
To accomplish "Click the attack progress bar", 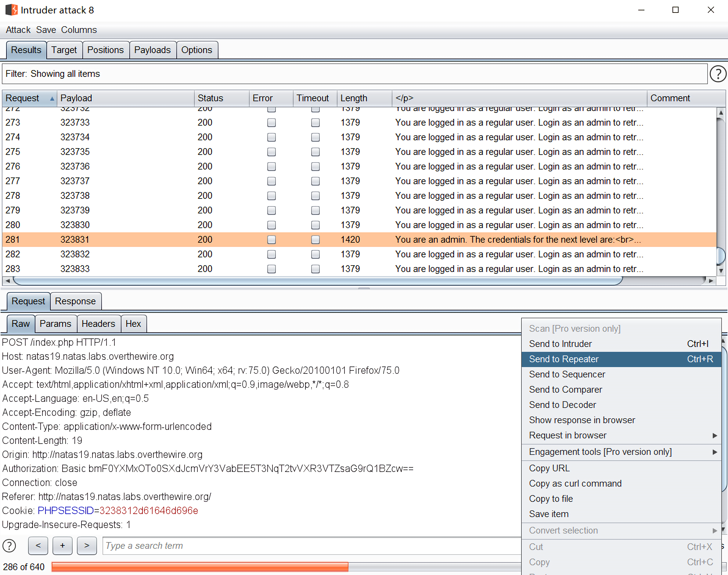I will (287, 567).
